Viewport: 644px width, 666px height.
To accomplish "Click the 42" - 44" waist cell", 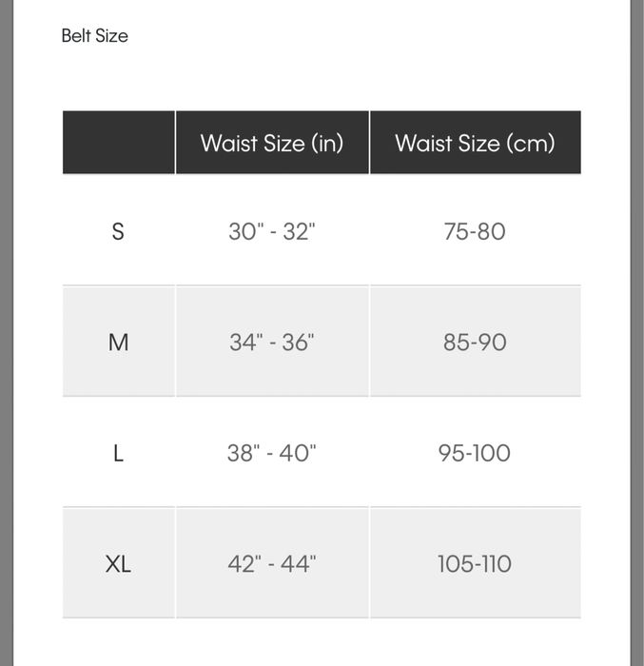I will pos(272,563).
